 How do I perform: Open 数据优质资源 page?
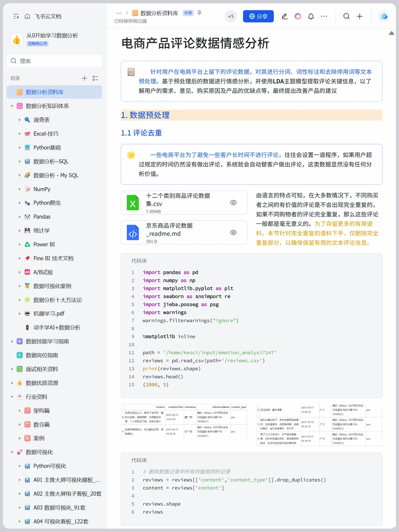42,383
